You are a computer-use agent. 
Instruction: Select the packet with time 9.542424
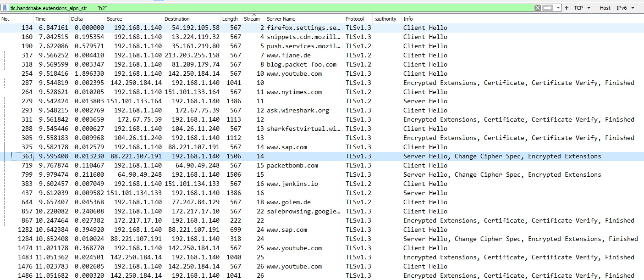click(322, 101)
